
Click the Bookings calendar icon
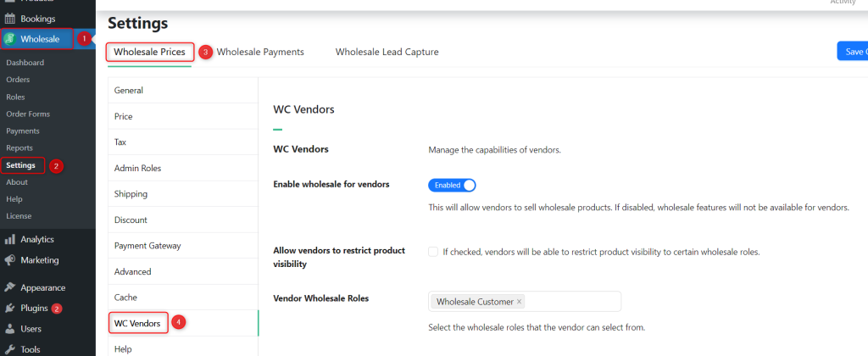point(9,19)
